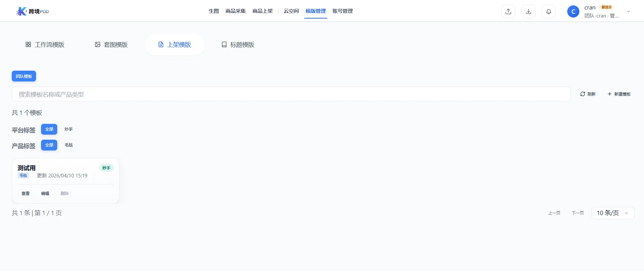
Task: Click the upload icon in header
Action: tap(508, 11)
